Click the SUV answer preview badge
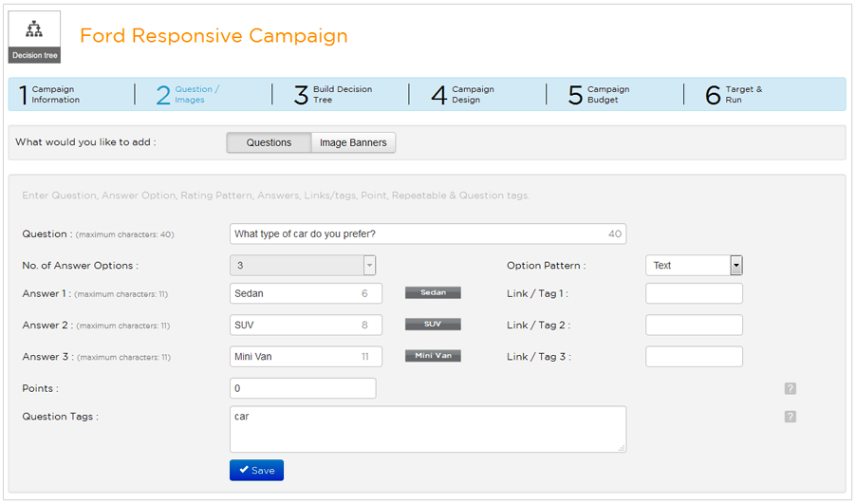The height and width of the screenshot is (504, 856). tap(433, 325)
